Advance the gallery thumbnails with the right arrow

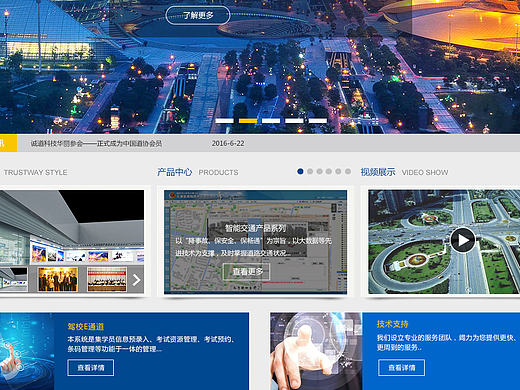tap(136, 280)
